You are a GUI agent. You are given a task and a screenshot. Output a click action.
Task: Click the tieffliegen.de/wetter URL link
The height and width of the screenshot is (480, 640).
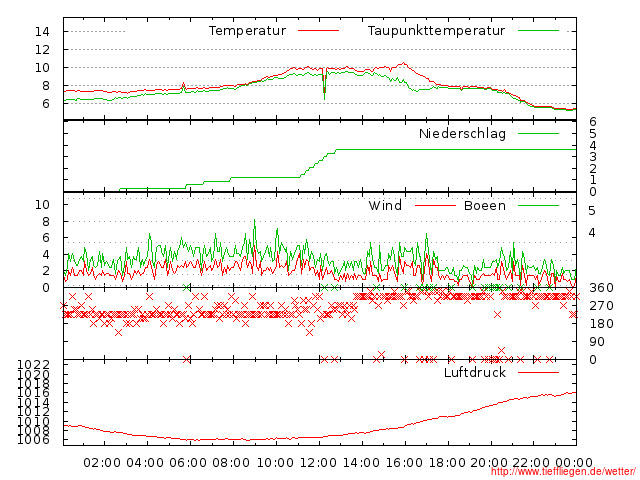[563, 472]
